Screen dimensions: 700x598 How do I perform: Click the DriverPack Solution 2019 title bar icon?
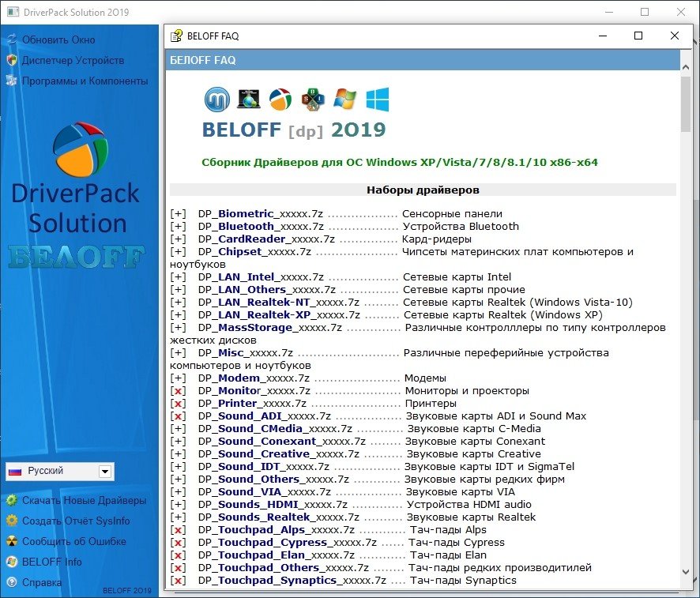click(13, 12)
